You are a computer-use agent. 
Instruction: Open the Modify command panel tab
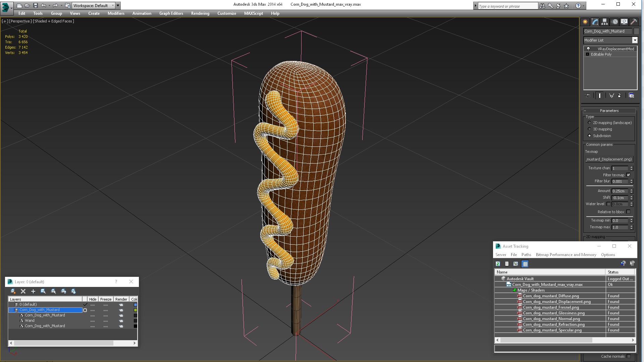(x=595, y=22)
